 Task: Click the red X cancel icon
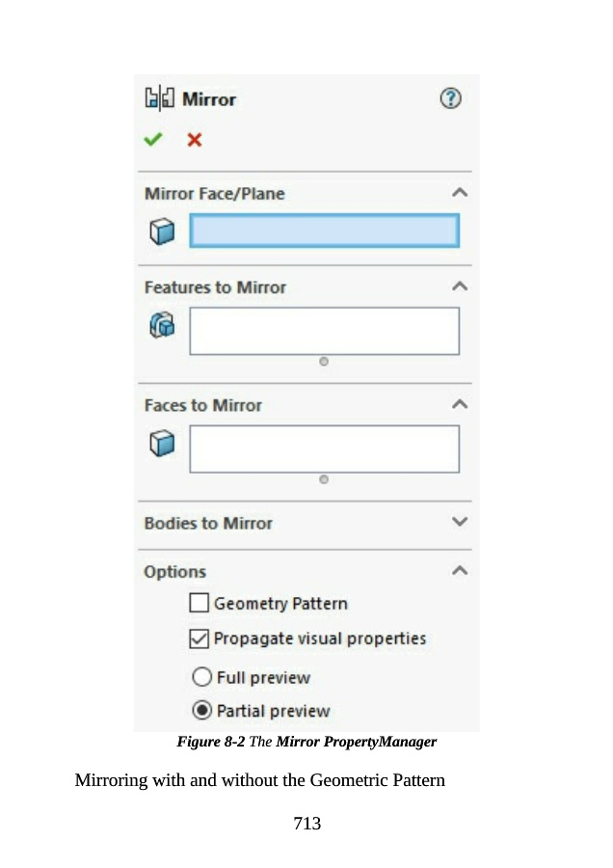pos(195,140)
